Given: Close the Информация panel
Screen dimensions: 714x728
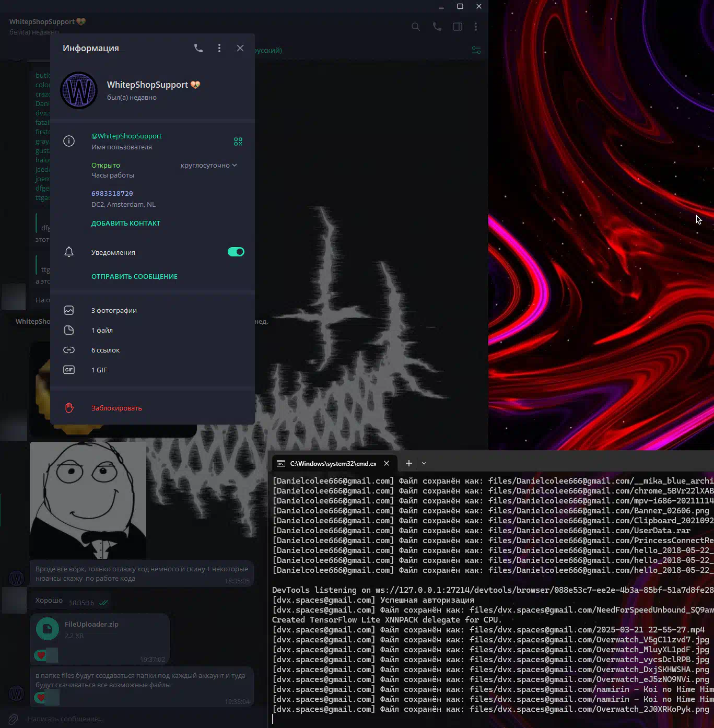Looking at the screenshot, I should tap(240, 48).
